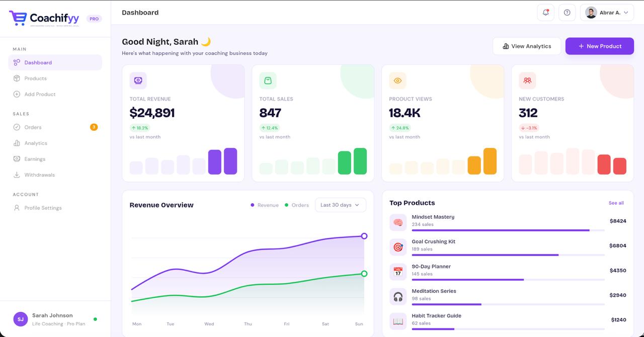Click the Total Sales shopping bag icon
The width and height of the screenshot is (644, 337).
pos(268,80)
